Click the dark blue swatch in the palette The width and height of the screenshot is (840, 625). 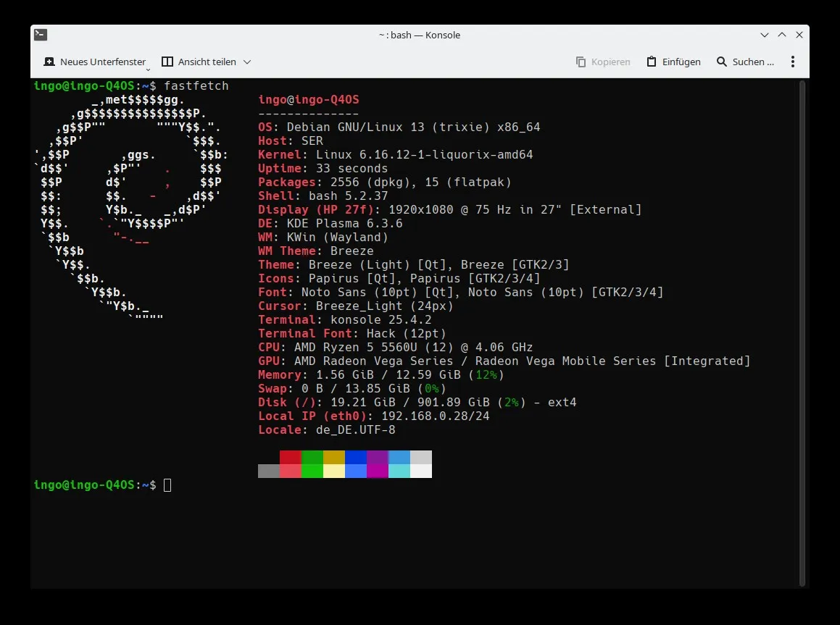pyautogui.click(x=355, y=457)
